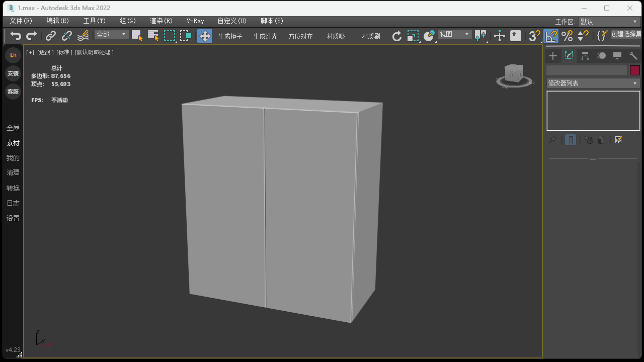The width and height of the screenshot is (644, 362).
Task: Open the 全部 selection filter dropdown
Action: (112, 34)
